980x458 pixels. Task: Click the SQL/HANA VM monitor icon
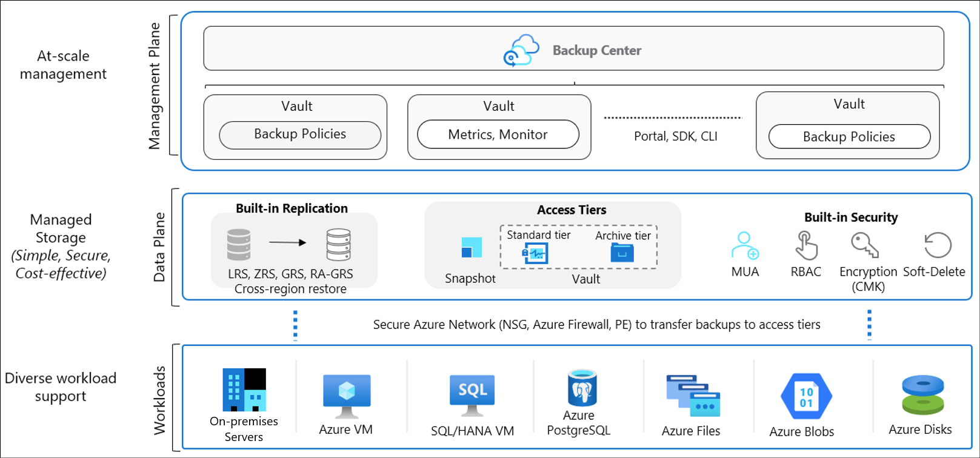coord(472,396)
